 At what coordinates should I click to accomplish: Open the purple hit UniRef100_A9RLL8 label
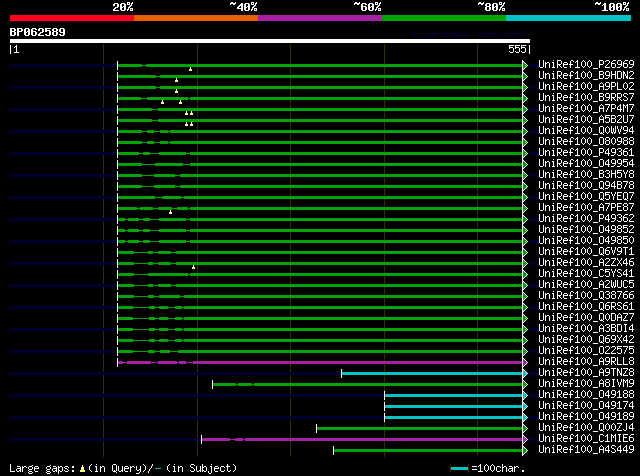pyautogui.click(x=586, y=362)
